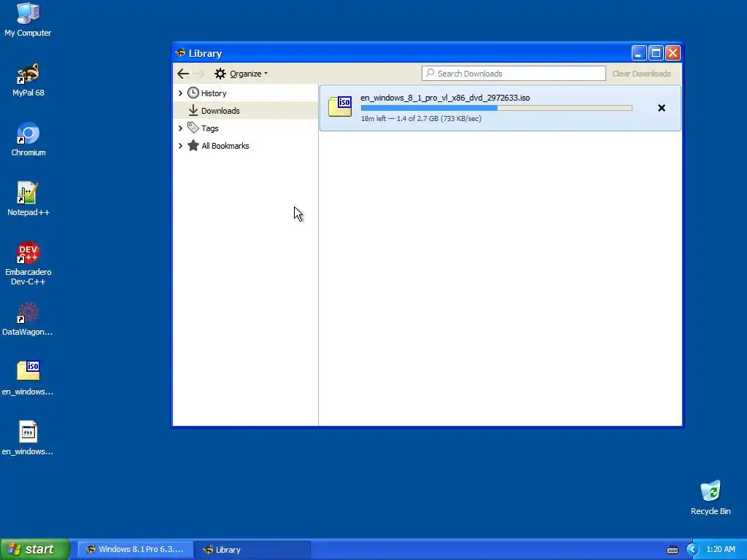Select en_windows ISO file on desktop
This screenshot has width=747, height=560.
(28, 378)
